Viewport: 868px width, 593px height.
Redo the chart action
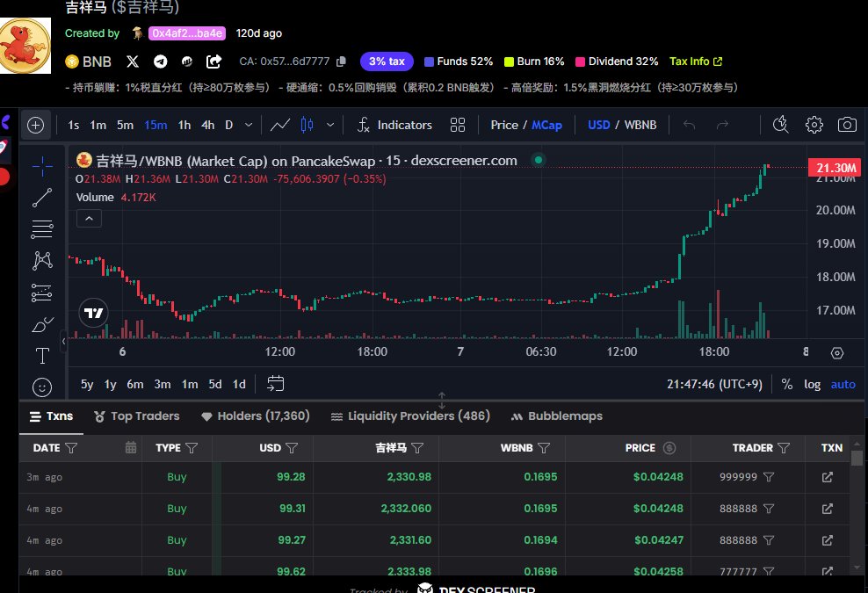(x=722, y=125)
